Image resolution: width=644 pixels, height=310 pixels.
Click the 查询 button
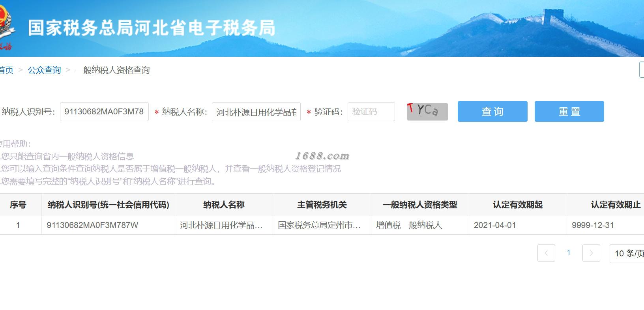pos(492,111)
